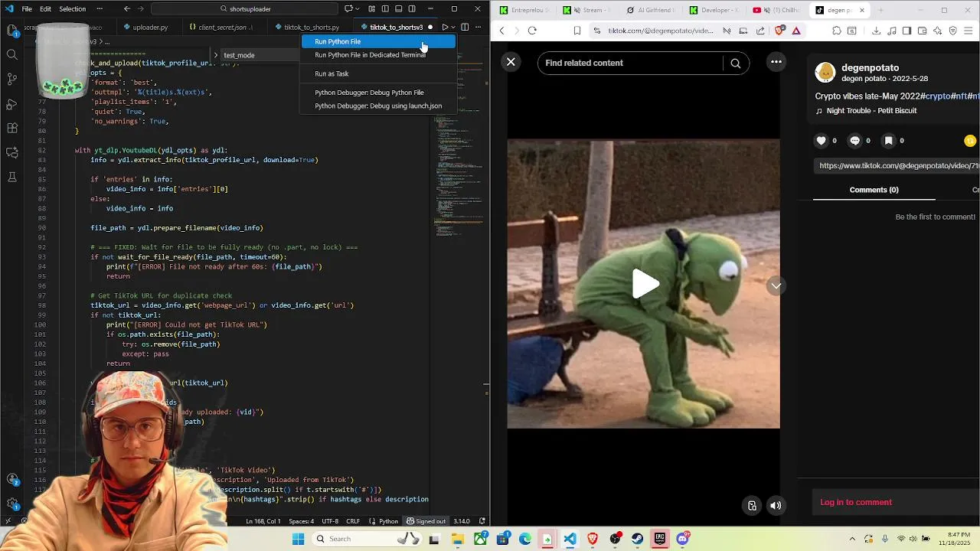The image size is (980, 551).
Task: Click the shortsuploader command center search box
Action: (x=245, y=9)
